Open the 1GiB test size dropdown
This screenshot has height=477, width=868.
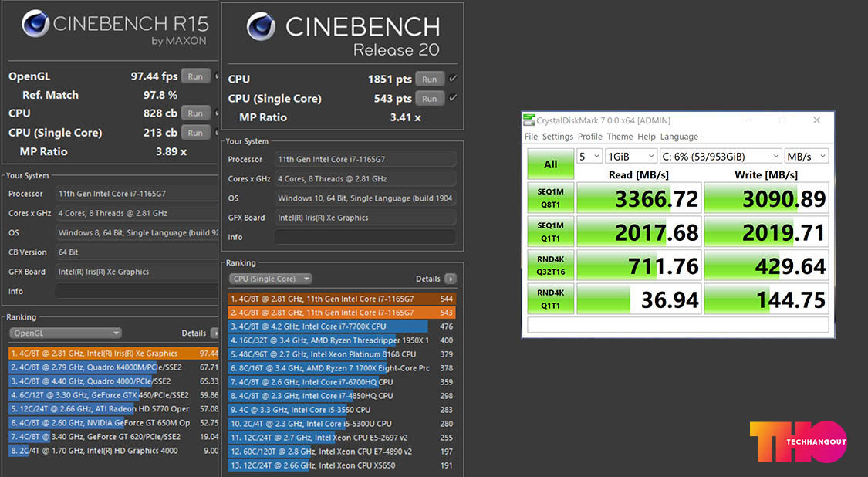pos(630,157)
